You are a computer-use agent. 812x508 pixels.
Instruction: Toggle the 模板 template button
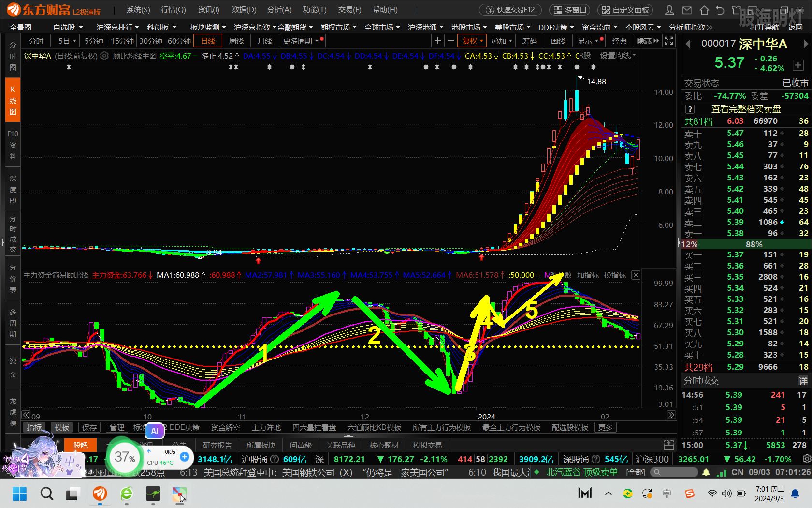62,428
